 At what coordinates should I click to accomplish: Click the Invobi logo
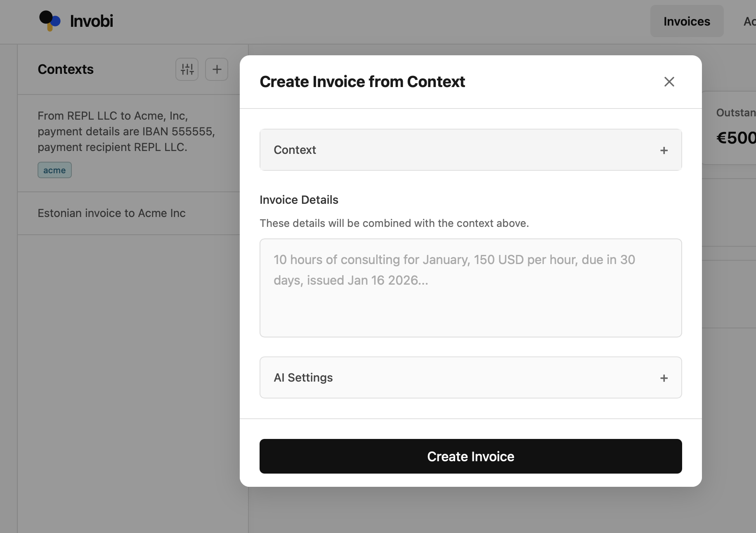76,21
